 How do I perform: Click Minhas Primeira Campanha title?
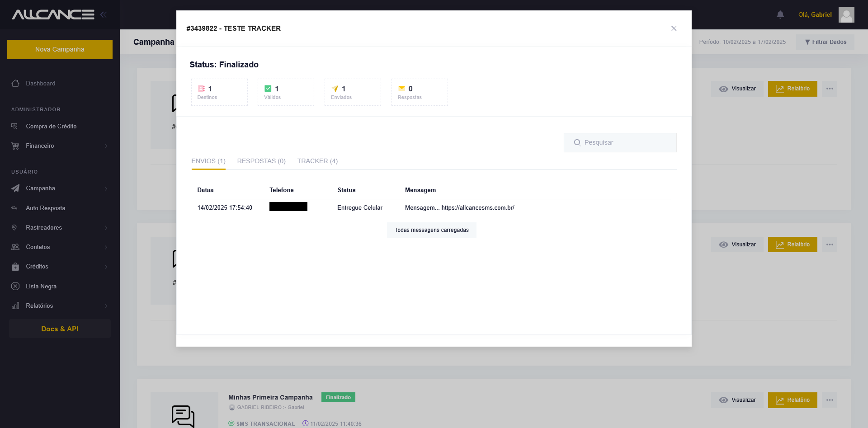pos(270,397)
